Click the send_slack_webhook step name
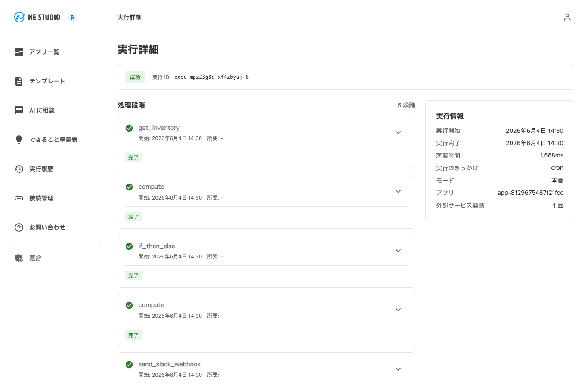This screenshot has height=387, width=588. click(x=170, y=364)
